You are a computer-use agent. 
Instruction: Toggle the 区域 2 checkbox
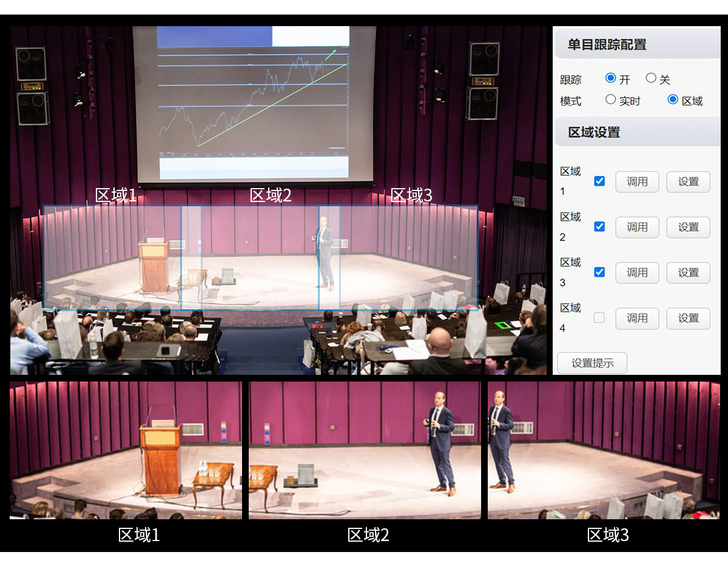pos(599,226)
